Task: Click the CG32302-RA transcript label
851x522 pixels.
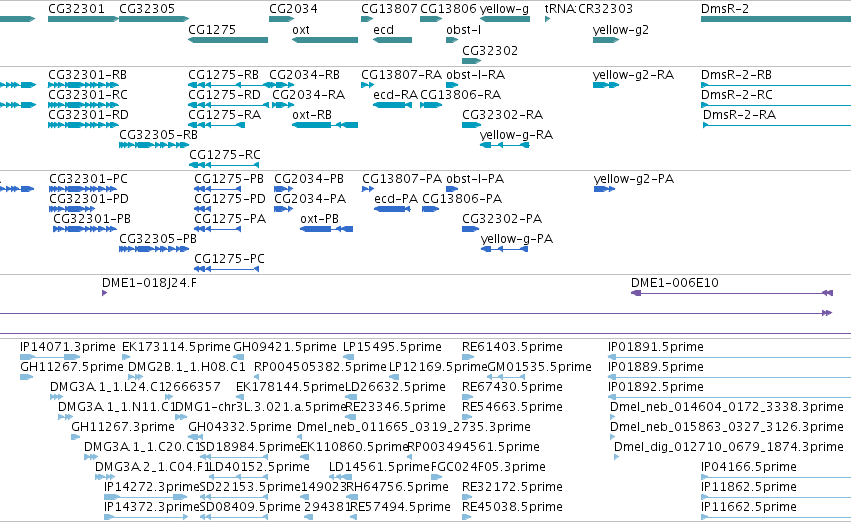Action: pyautogui.click(x=502, y=115)
